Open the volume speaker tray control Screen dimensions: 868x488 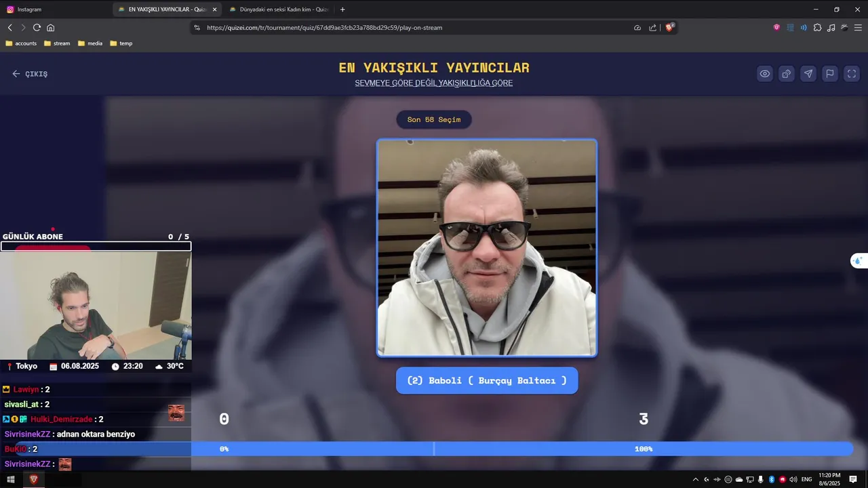coord(793,479)
